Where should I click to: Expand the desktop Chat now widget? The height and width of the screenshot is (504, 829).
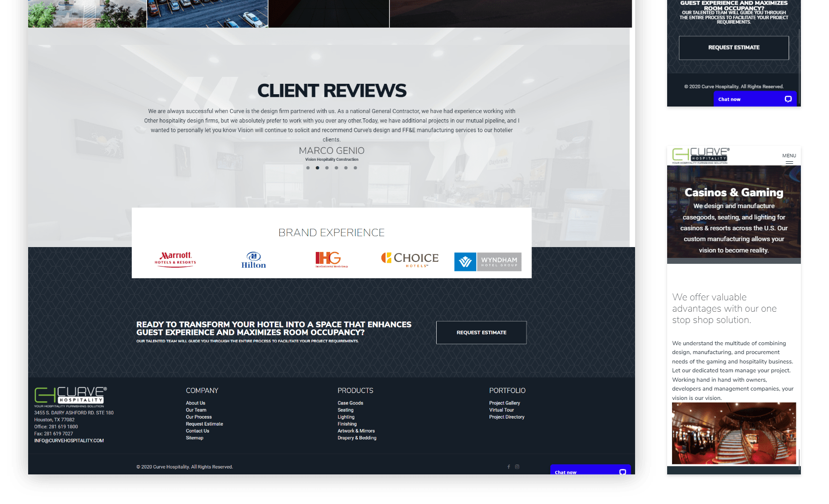[x=590, y=471]
